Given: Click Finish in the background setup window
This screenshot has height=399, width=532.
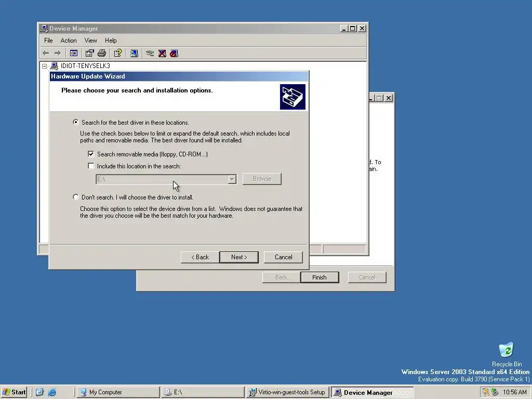Looking at the screenshot, I should tap(320, 277).
